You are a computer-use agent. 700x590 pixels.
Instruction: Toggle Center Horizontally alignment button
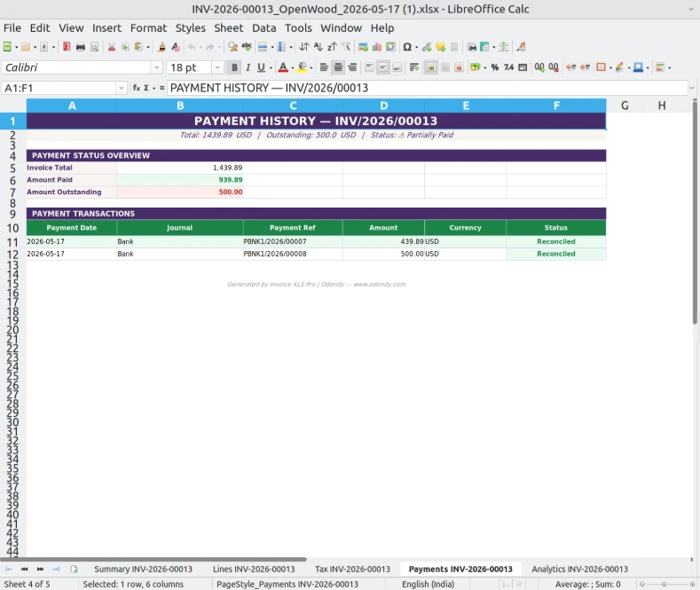338,67
